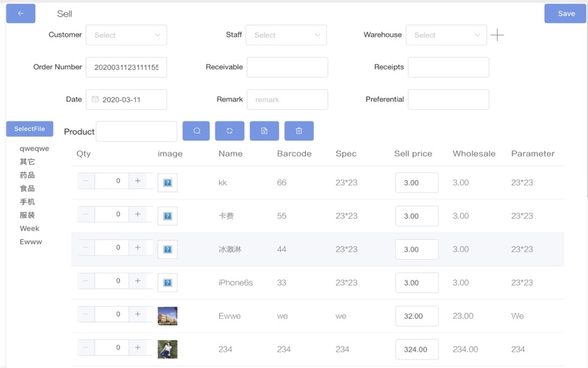Viewport: 588px width, 368px height.
Task: Click the Preferential input field
Action: tap(448, 99)
